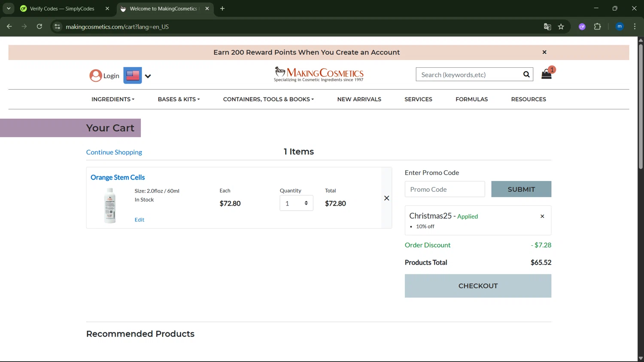Open the shopping cart bag icon
The image size is (644, 362).
tap(547, 74)
